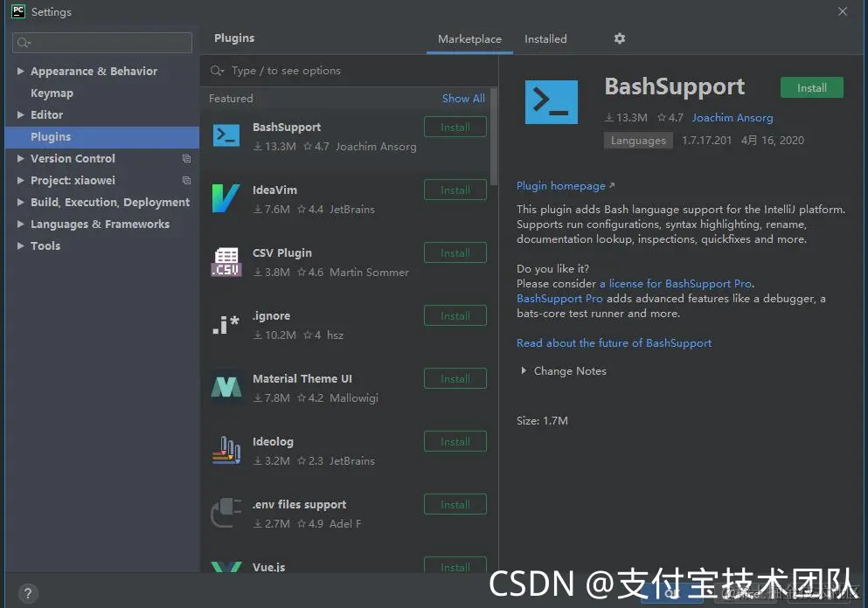
Task: Install Material Theme UI plugin
Action: tap(455, 379)
